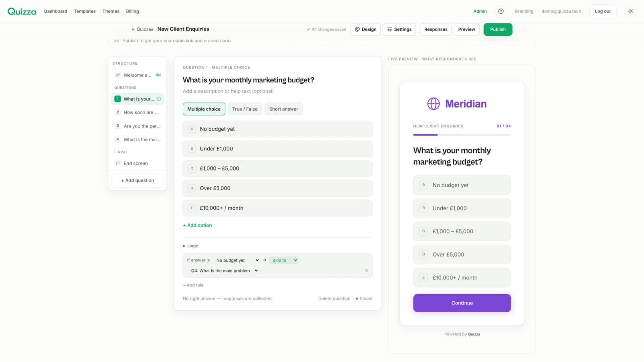Viewport: 644px width, 362px height.
Task: Open Themes page
Action: tap(111, 11)
